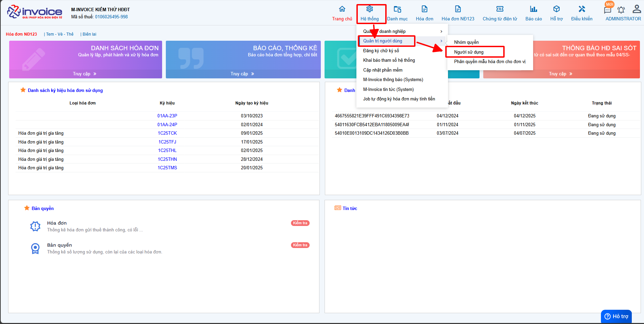Open the Hỗ trợ help button
The width and height of the screenshot is (644, 324).
click(616, 316)
